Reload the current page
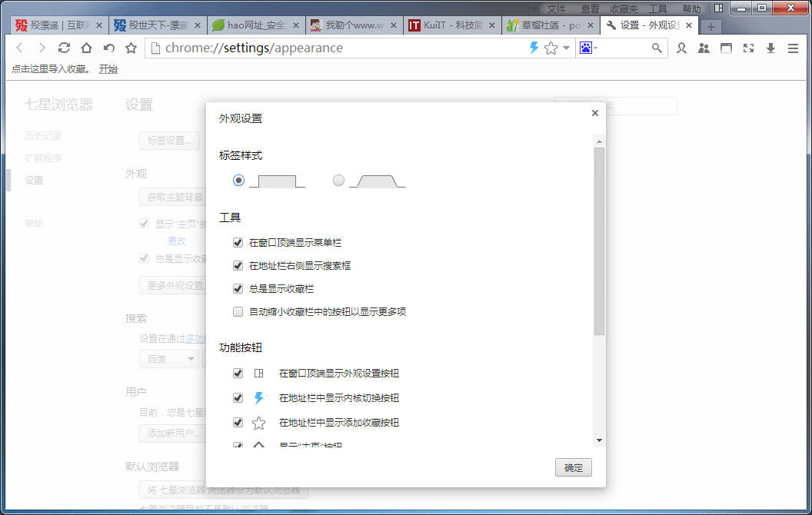The image size is (812, 515). point(65,48)
